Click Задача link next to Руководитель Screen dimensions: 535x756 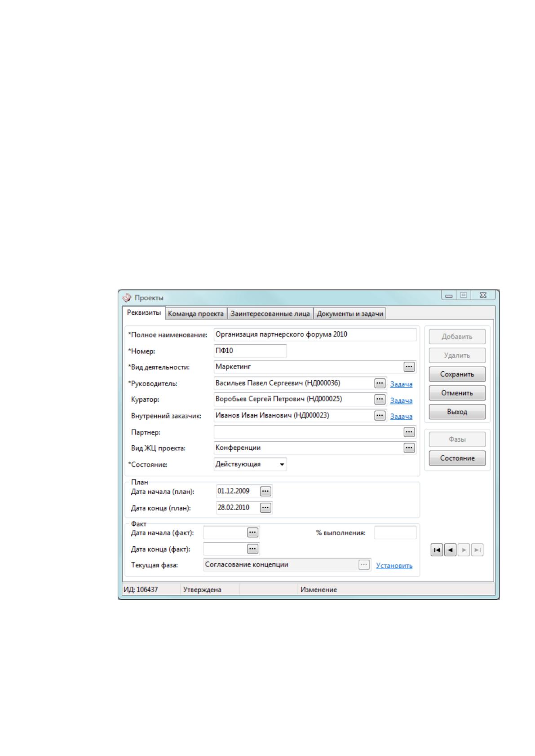[401, 384]
